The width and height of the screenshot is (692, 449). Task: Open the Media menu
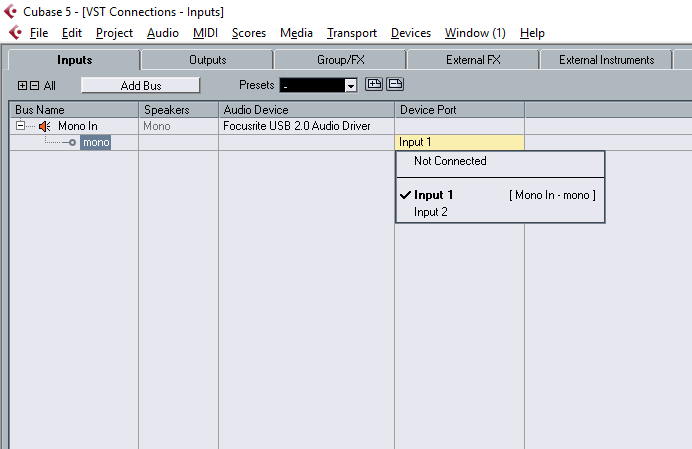click(296, 33)
